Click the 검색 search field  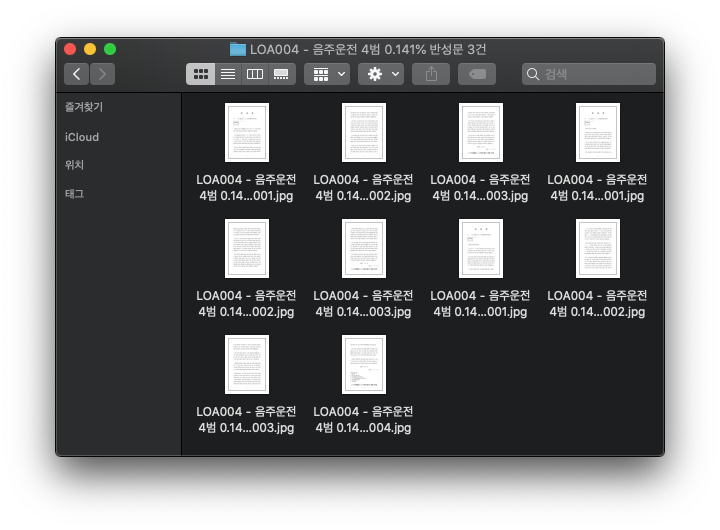[589, 74]
